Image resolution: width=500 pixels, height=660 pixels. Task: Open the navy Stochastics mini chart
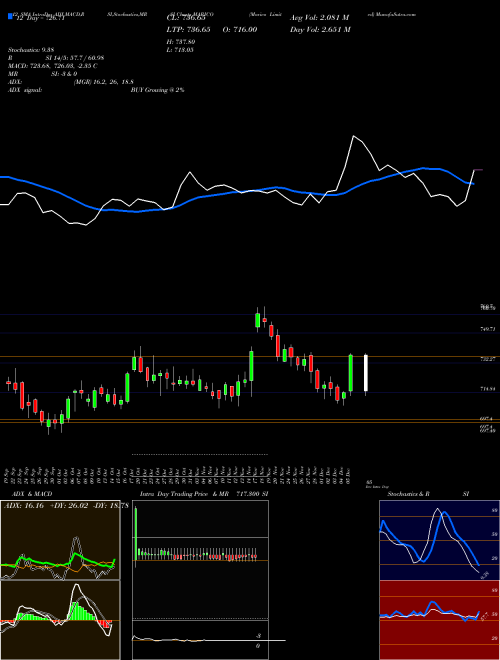tap(439, 540)
